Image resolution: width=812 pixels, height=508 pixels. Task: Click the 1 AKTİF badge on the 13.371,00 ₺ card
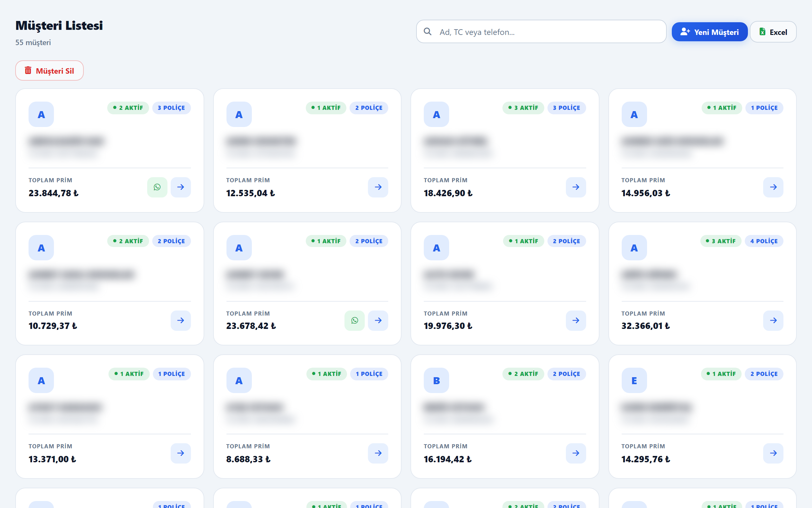pyautogui.click(x=129, y=374)
